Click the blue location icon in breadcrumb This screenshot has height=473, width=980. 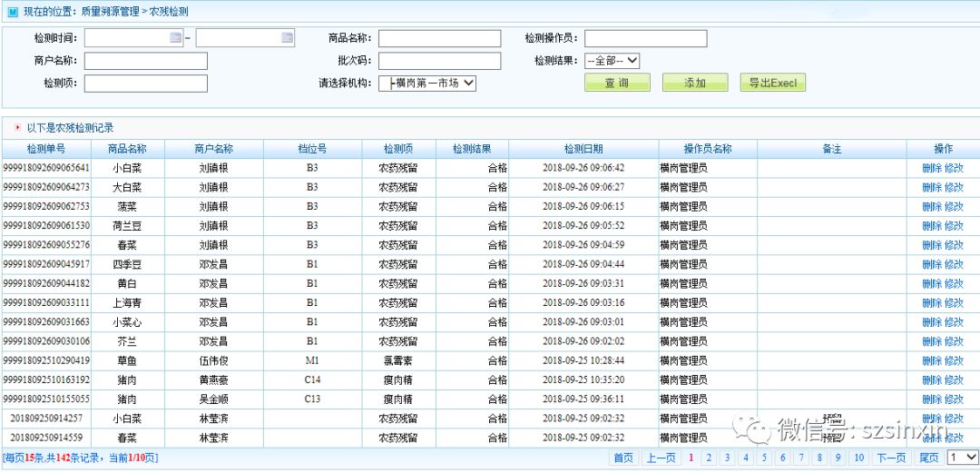pyautogui.click(x=12, y=12)
